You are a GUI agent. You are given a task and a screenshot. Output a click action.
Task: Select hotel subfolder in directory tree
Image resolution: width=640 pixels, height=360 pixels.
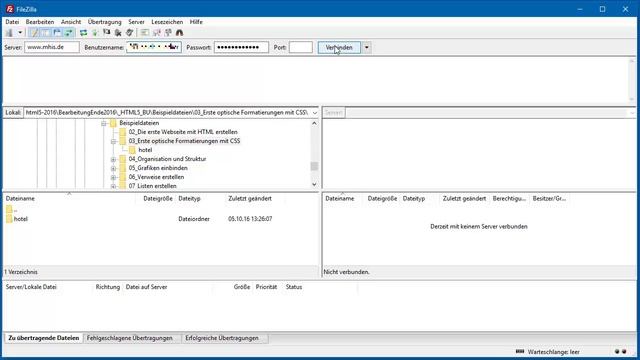click(x=145, y=150)
